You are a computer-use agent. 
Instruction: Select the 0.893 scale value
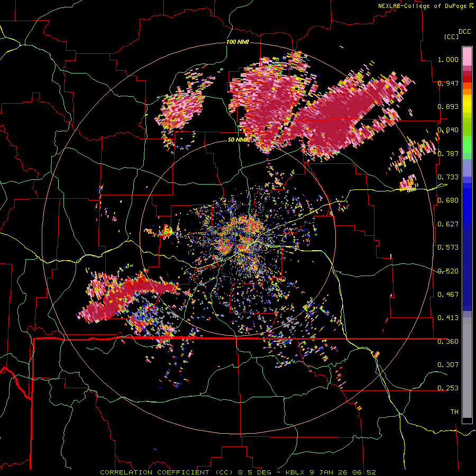point(448,106)
